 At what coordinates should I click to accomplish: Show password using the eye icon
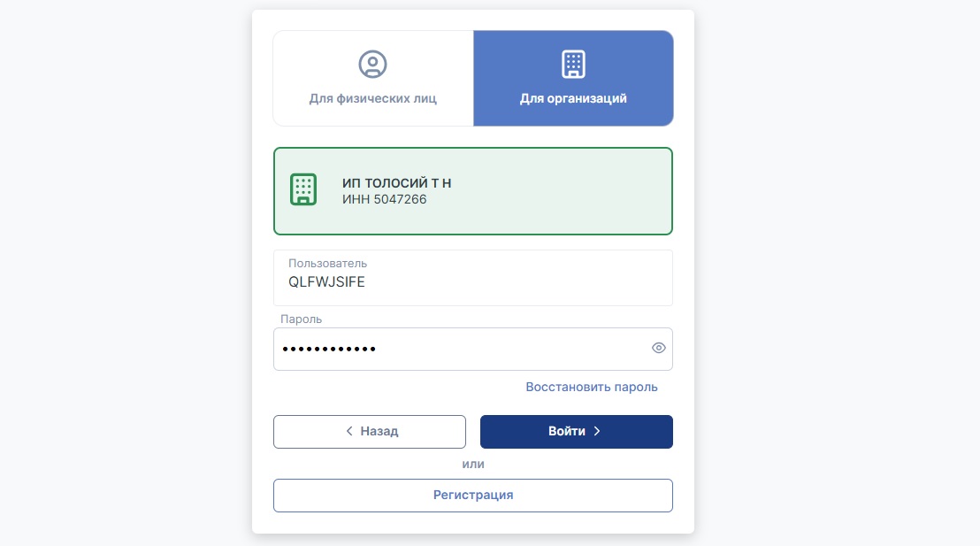coord(658,349)
